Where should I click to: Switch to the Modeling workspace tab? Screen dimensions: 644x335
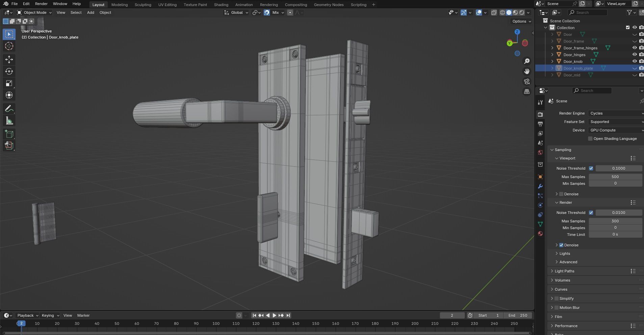click(120, 5)
